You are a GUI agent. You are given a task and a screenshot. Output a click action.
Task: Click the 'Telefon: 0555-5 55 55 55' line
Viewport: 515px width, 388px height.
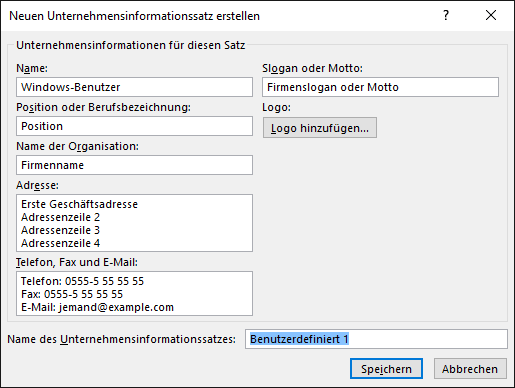pyautogui.click(x=82, y=281)
